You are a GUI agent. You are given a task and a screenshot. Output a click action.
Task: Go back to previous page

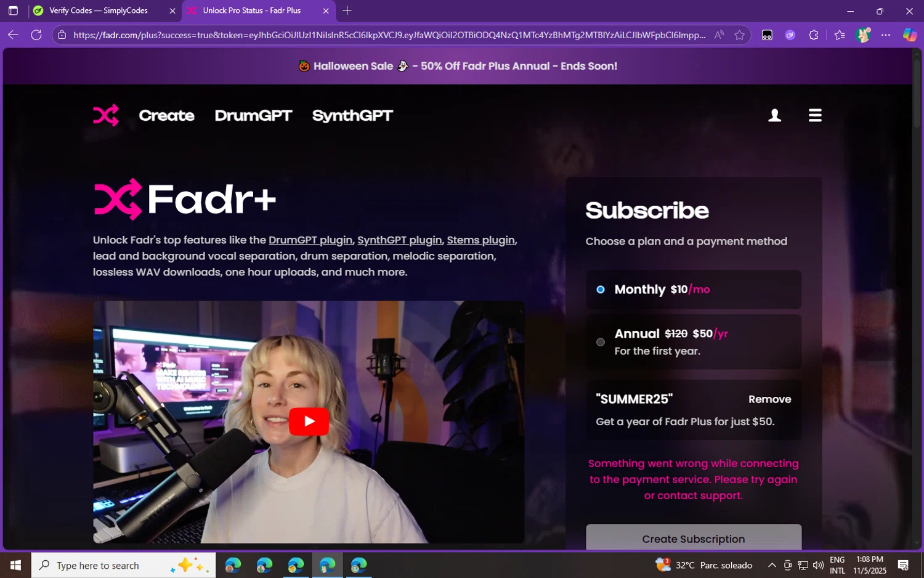(x=13, y=35)
